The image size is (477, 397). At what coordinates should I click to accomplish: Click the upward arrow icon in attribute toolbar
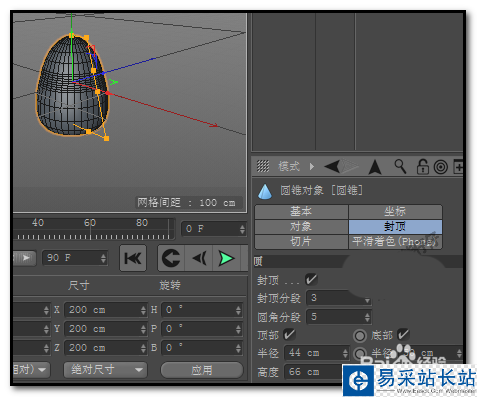point(375,167)
